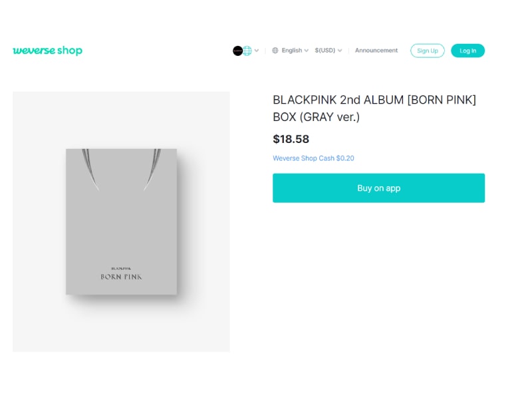Image resolution: width=532 pixels, height=399 pixels.
Task: Open the $(USD) currency dropdown
Action: pyautogui.click(x=325, y=51)
